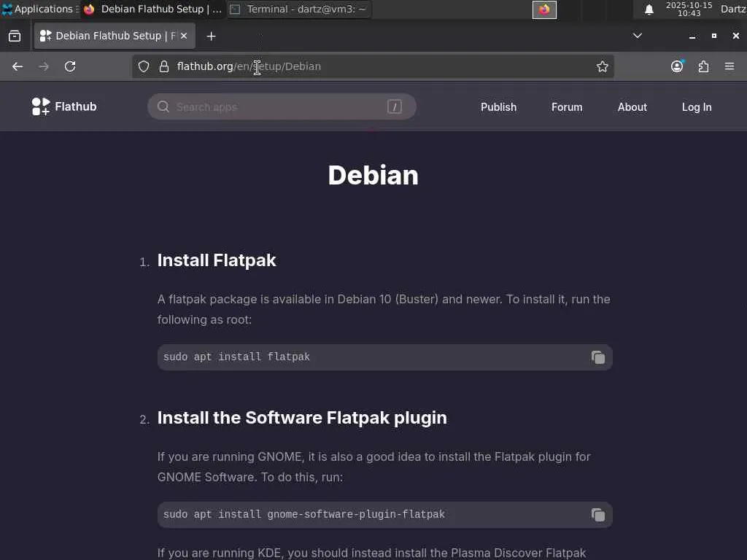This screenshot has width=747, height=560.
Task: Click the date and time clock
Action: click(689, 9)
